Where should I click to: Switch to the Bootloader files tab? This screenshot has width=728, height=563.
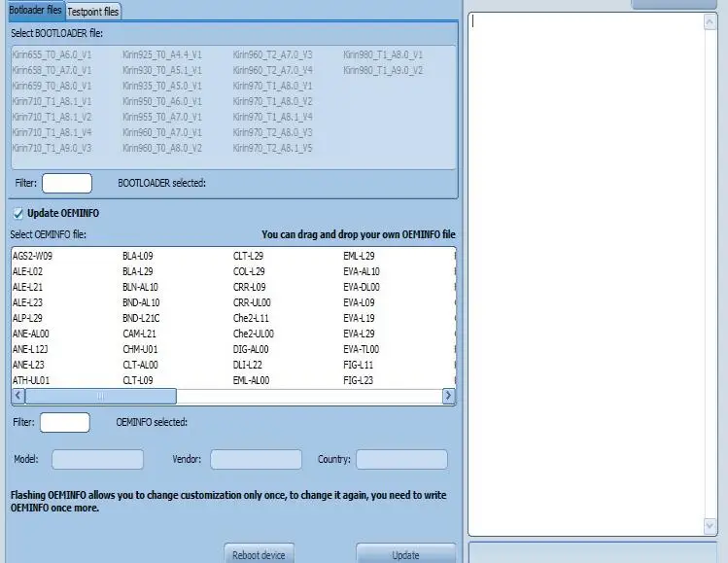(35, 11)
